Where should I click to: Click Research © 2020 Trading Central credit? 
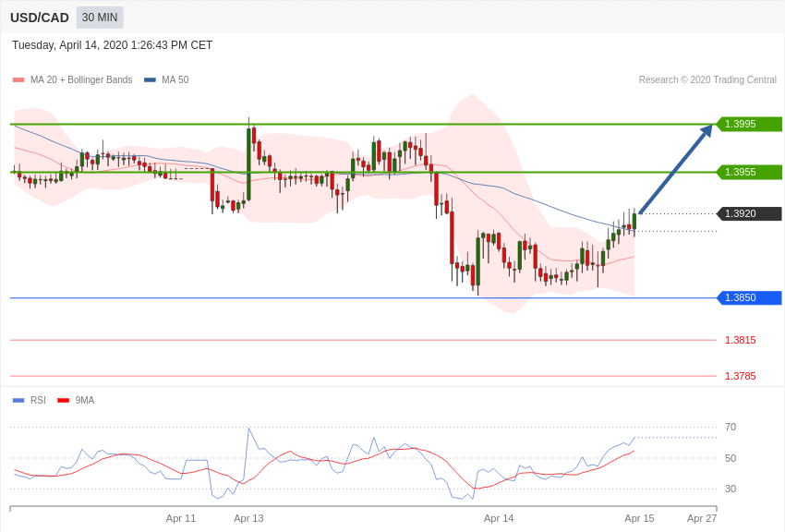click(x=707, y=79)
